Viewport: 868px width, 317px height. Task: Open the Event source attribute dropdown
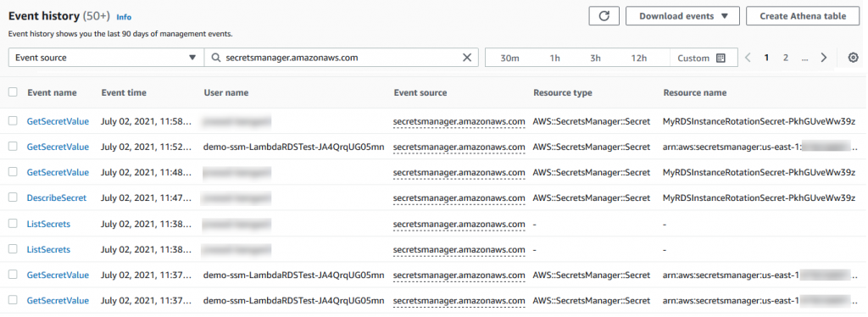pyautogui.click(x=106, y=58)
